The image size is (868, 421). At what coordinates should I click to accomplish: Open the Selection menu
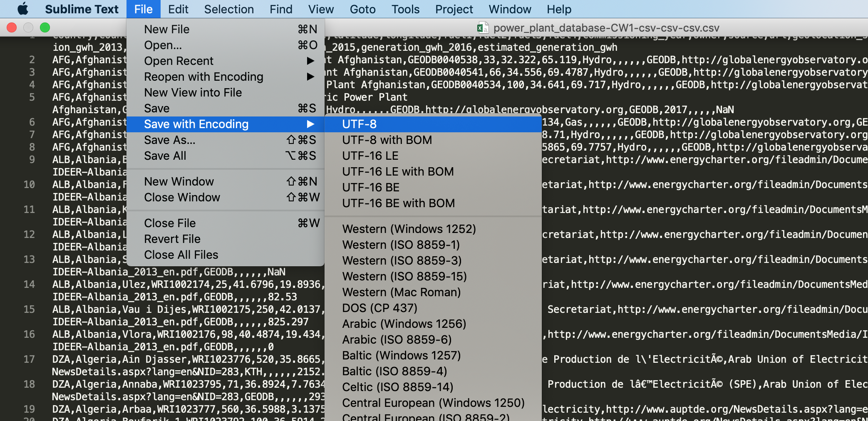tap(228, 9)
